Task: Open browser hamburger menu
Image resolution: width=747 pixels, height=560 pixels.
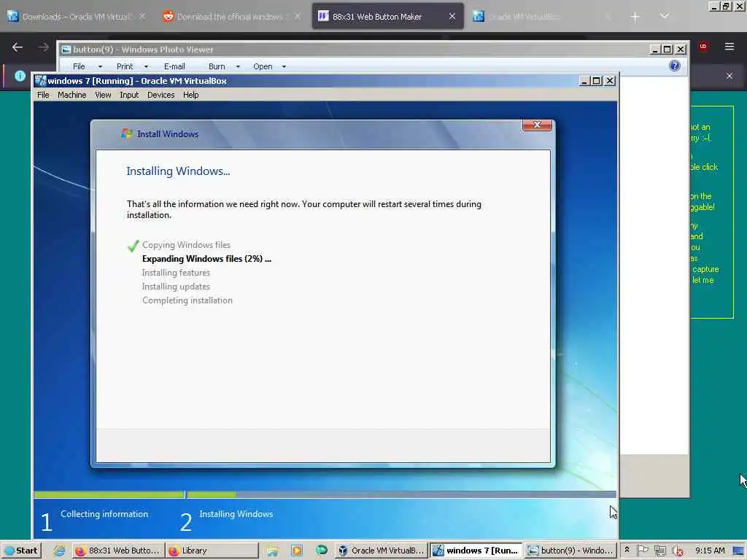Action: pos(729,46)
